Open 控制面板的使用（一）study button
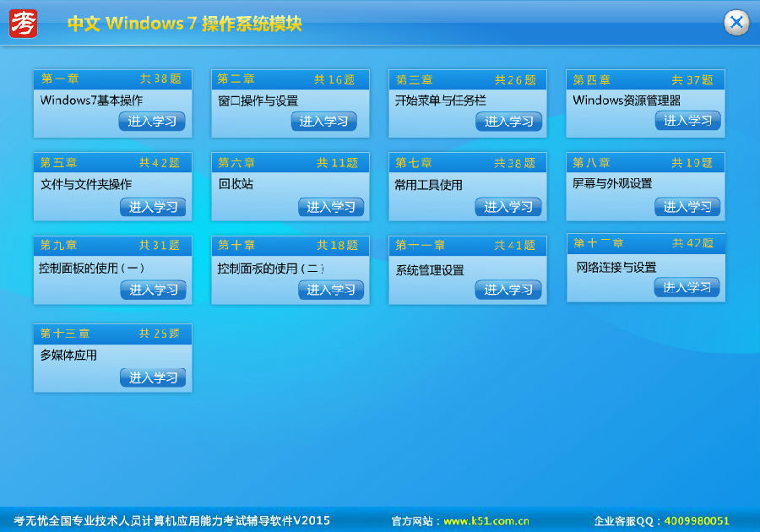 click(x=154, y=290)
